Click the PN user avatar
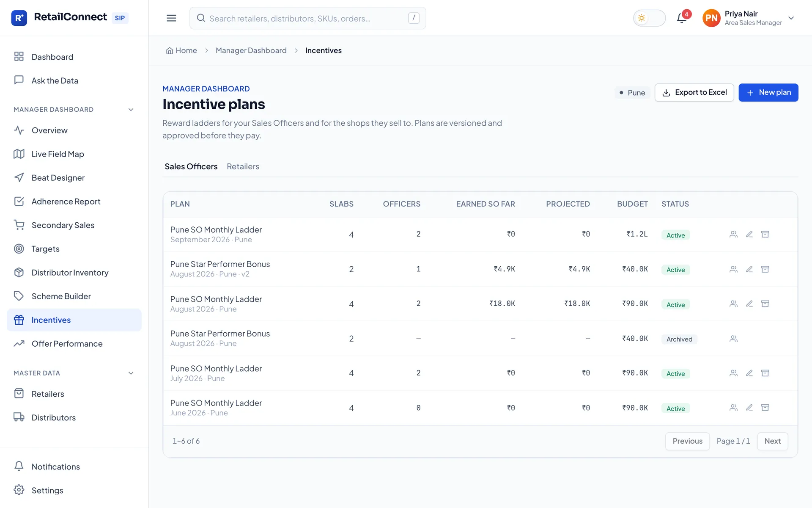This screenshot has height=508, width=812. point(711,18)
